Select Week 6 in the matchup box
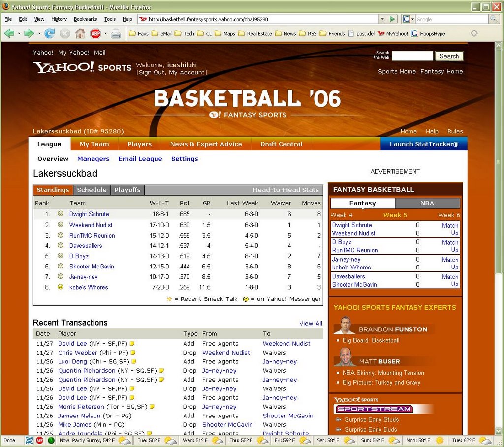 tap(449, 215)
